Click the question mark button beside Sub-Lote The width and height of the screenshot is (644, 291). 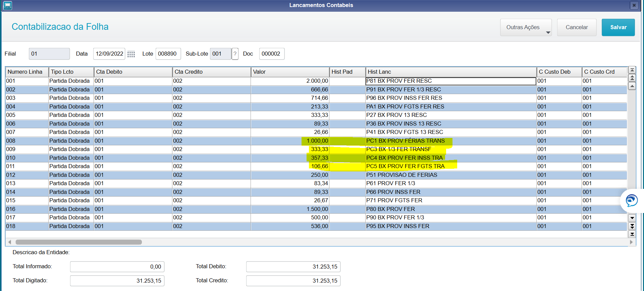(x=235, y=54)
